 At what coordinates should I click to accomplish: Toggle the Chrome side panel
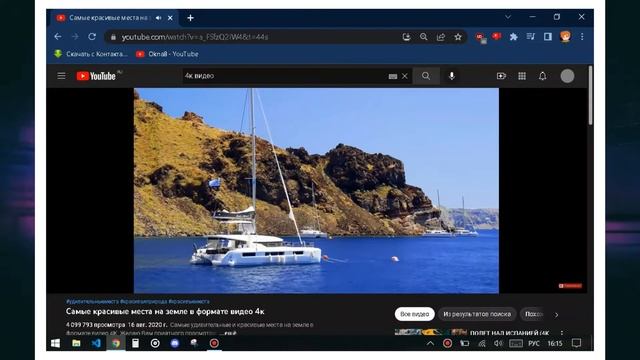pyautogui.click(x=548, y=37)
